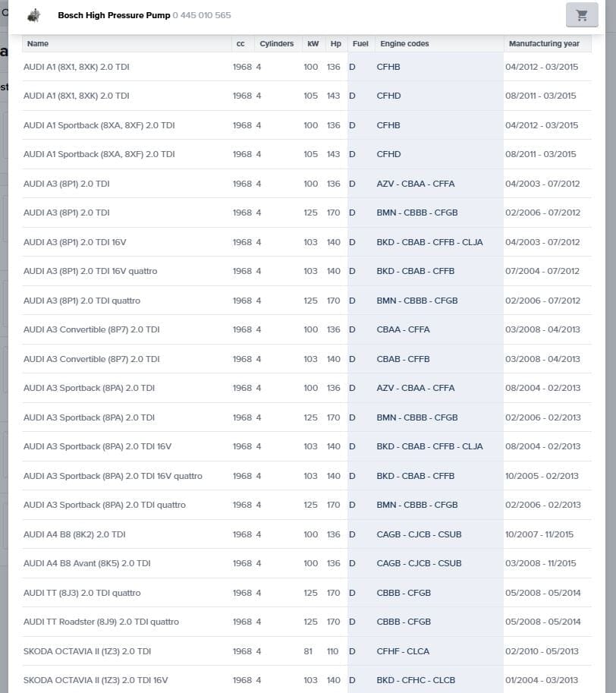Select the AUDI TT Roadster (8J9) row
The width and height of the screenshot is (616, 693).
tap(101, 622)
